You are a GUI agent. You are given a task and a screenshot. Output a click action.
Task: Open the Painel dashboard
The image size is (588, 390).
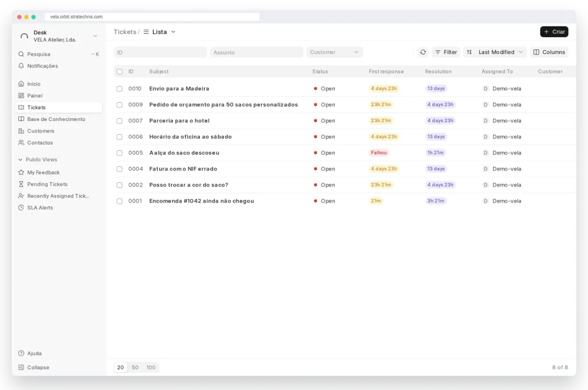(59, 96)
